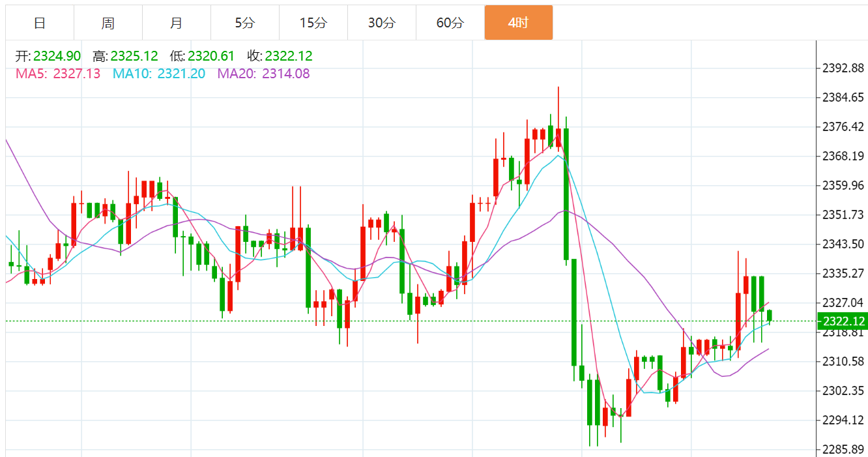Open the 月 (monthly) chart tab
Screen dimensions: 868x457
click(x=177, y=23)
